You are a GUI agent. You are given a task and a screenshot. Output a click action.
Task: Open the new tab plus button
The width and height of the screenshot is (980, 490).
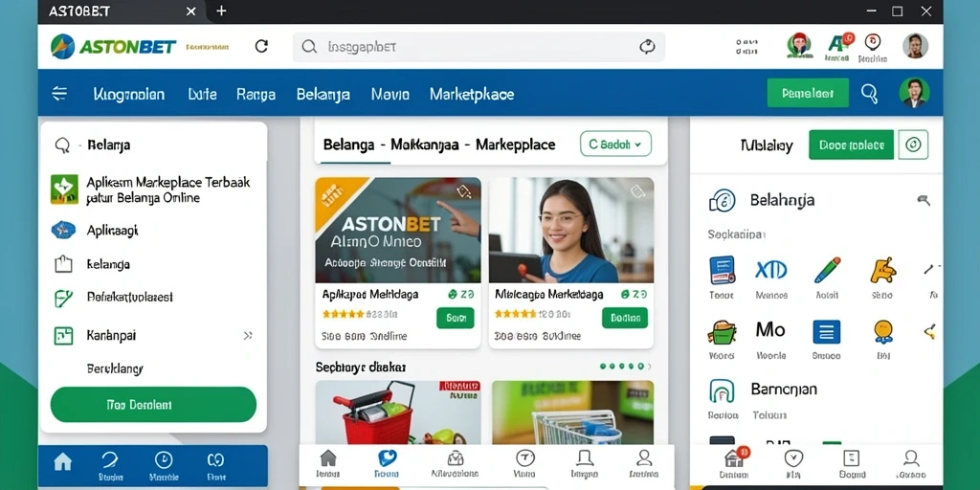pyautogui.click(x=221, y=11)
